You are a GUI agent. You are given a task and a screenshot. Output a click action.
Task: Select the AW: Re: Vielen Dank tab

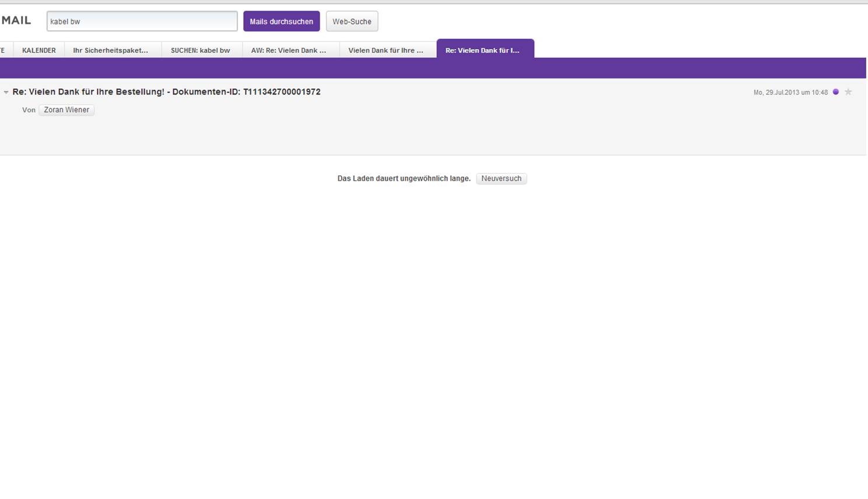pyautogui.click(x=289, y=50)
